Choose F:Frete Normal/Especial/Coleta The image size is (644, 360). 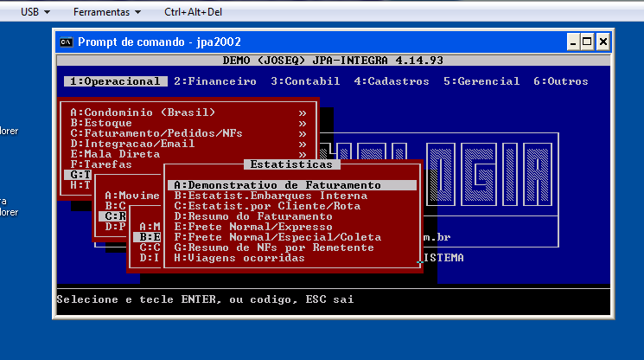277,237
